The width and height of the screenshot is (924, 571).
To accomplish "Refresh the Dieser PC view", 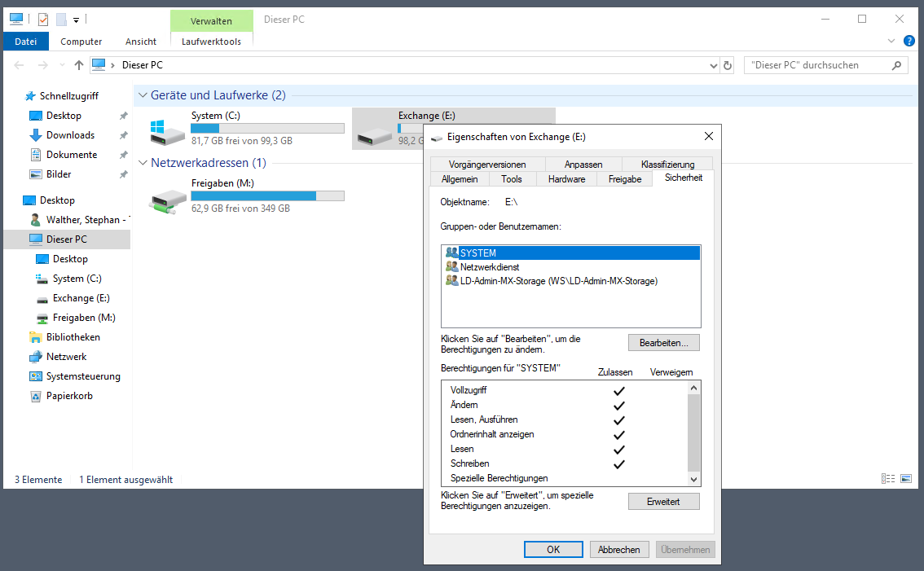I will point(727,65).
